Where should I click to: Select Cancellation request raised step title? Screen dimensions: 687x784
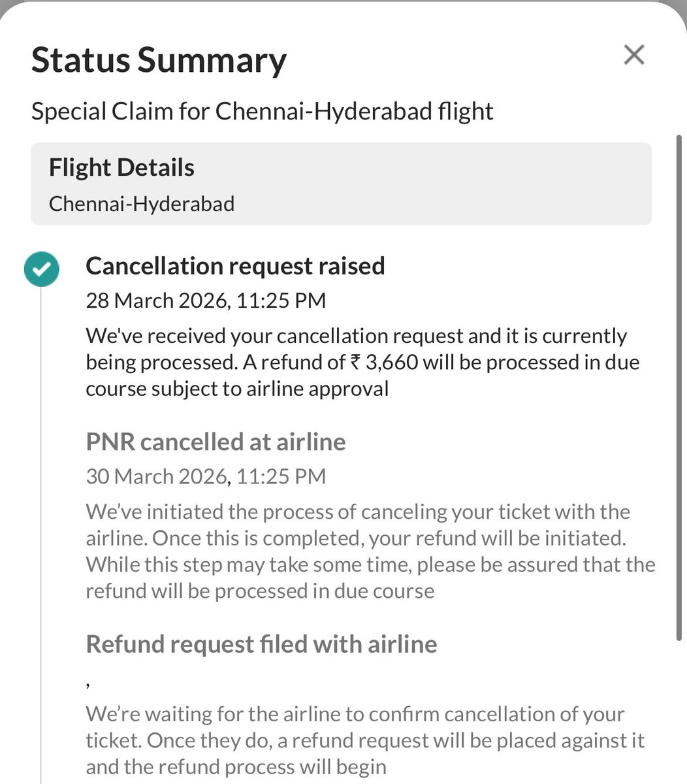[x=235, y=266]
